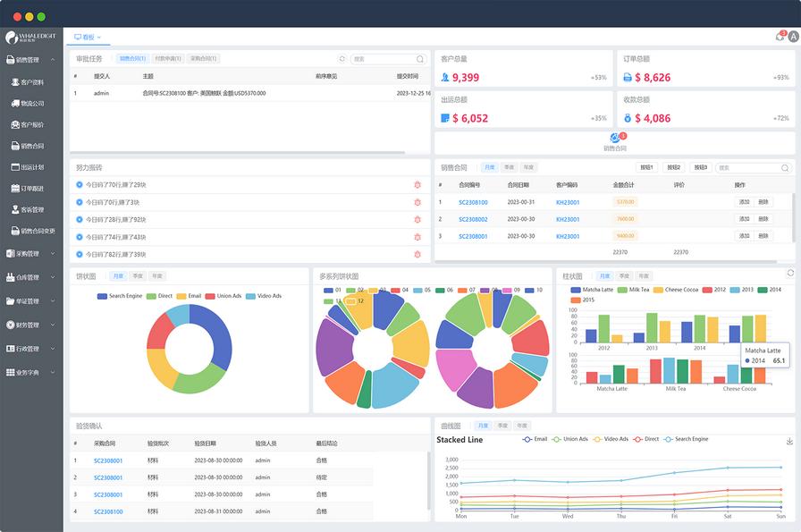Click the alarm icon beside 今日码了70行
This screenshot has width=801, height=532.
click(x=417, y=185)
